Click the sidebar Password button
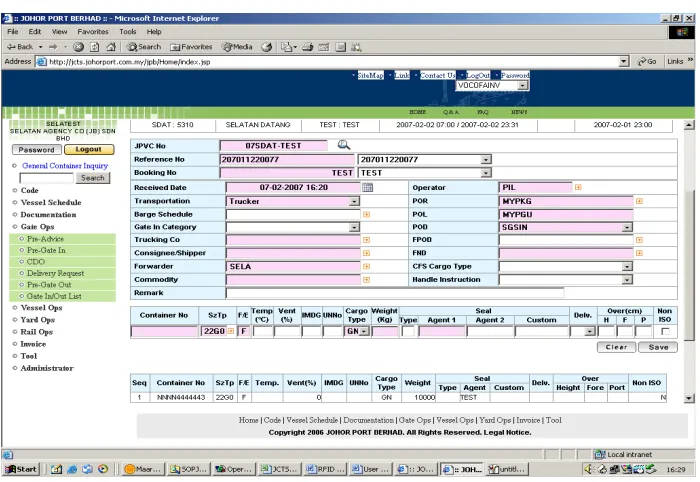The image size is (700, 482). pos(37,150)
